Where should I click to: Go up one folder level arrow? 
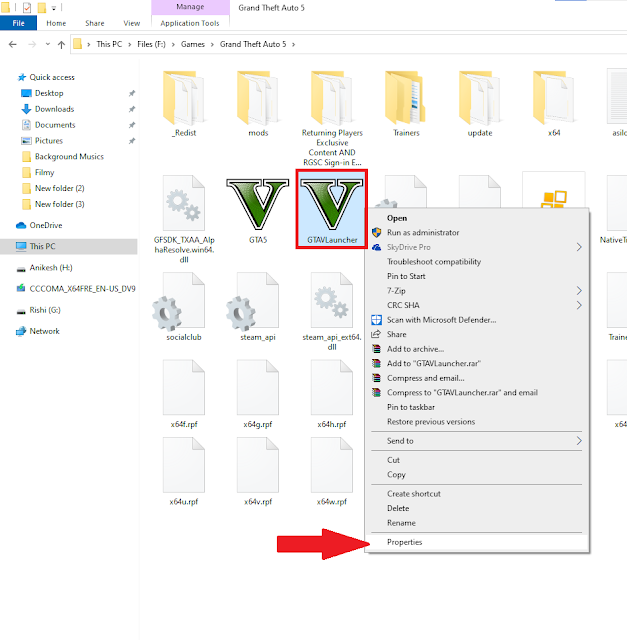pos(61,44)
